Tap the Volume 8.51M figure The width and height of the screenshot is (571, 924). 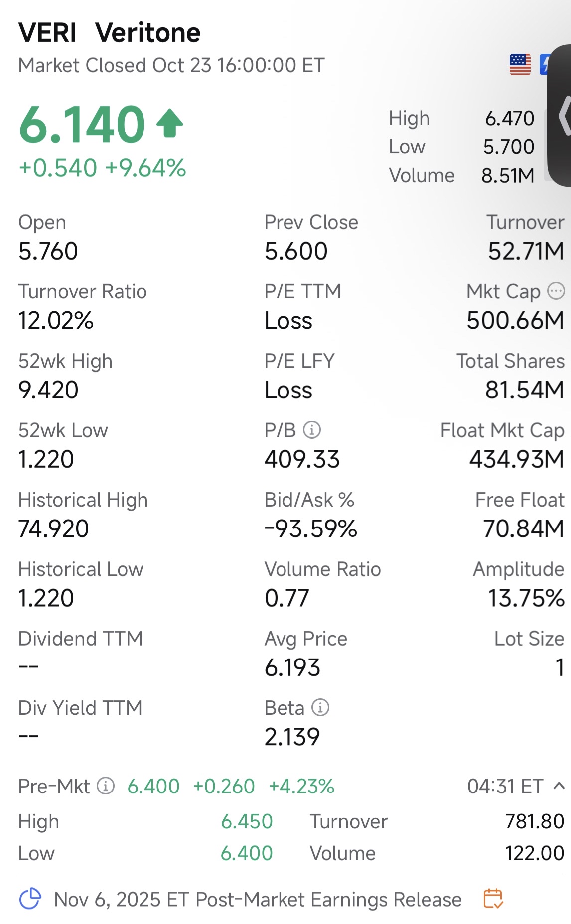[508, 175]
